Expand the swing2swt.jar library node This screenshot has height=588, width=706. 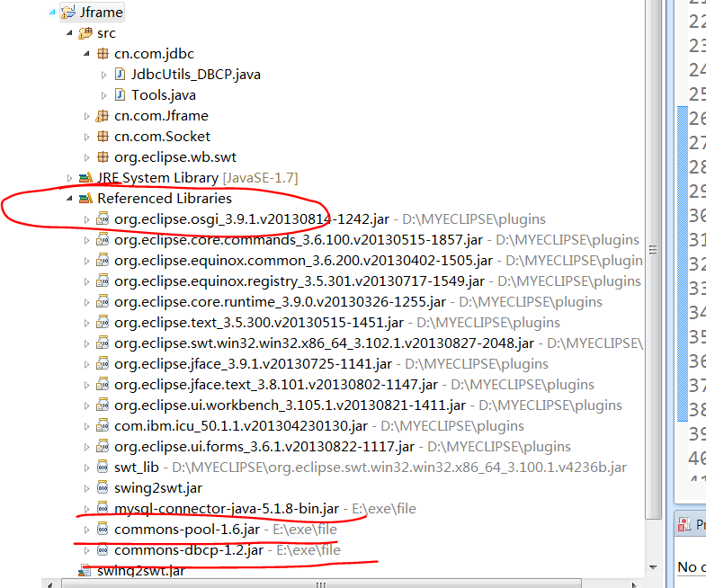click(x=86, y=488)
